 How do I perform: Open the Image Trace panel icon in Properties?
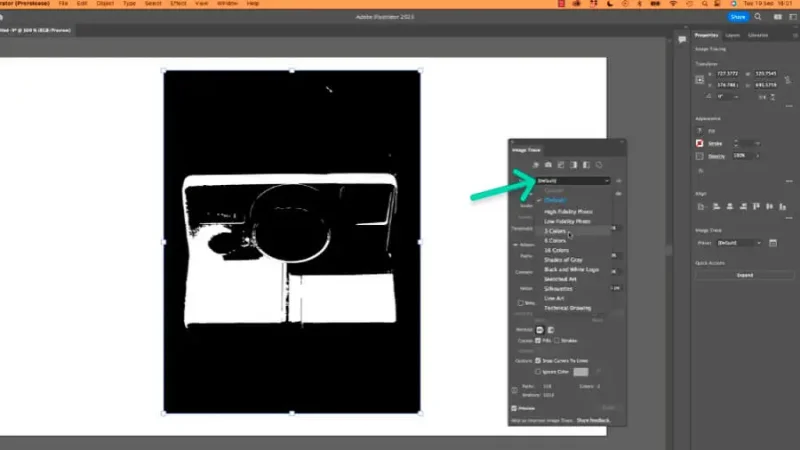click(773, 243)
